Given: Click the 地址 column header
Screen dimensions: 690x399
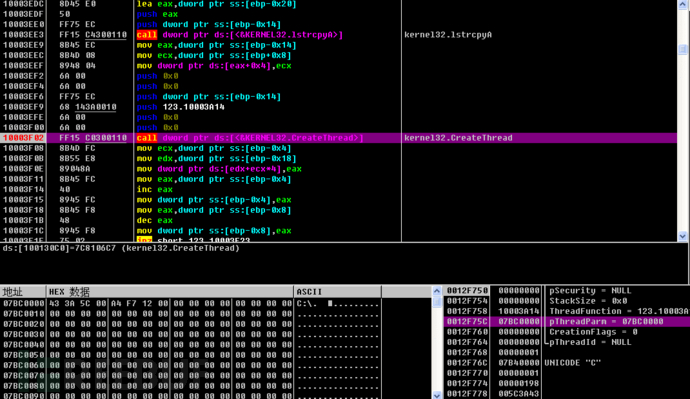Looking at the screenshot, I should 23,292.
